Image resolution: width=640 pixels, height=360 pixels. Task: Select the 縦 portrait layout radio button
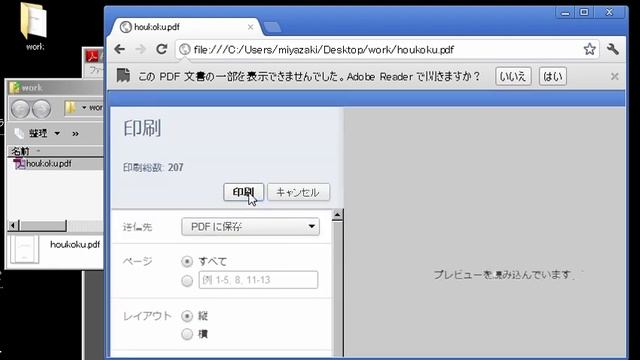point(187,316)
